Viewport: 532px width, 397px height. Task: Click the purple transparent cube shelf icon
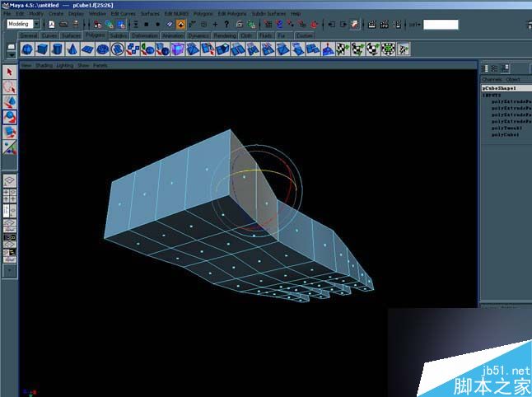pyautogui.click(x=177, y=49)
